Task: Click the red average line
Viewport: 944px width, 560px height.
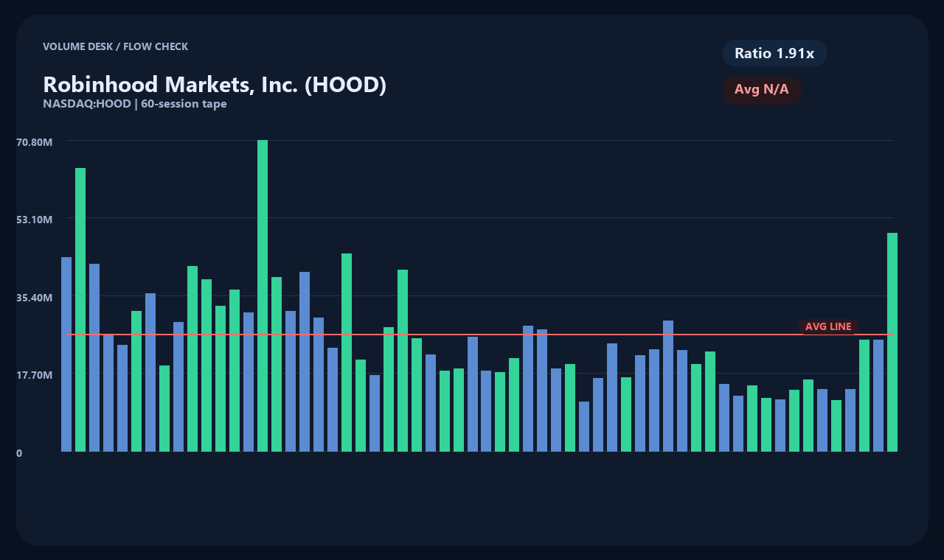Action: (x=479, y=335)
